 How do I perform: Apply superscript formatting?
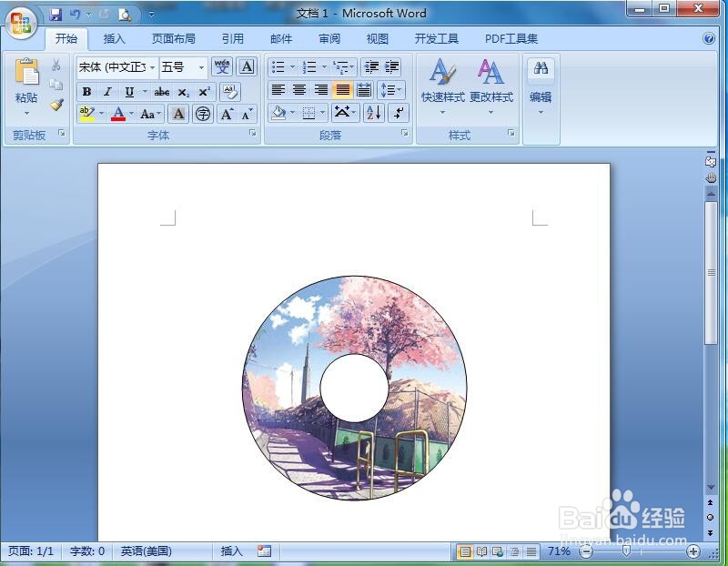pos(205,92)
